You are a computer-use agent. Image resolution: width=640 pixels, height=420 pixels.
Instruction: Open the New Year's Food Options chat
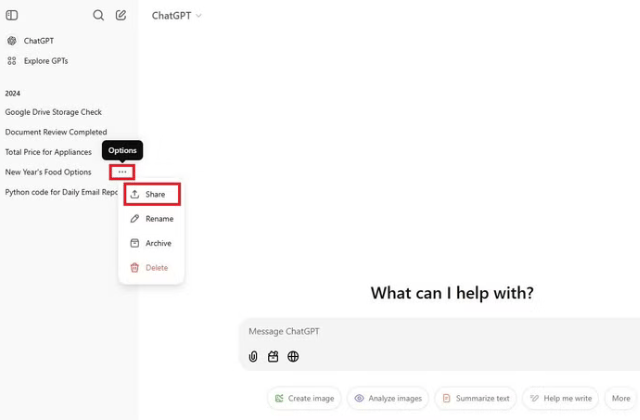[x=48, y=172]
